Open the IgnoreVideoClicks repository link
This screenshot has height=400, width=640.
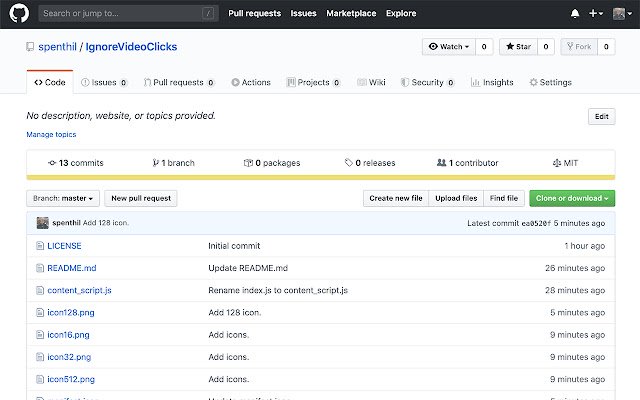(131, 47)
